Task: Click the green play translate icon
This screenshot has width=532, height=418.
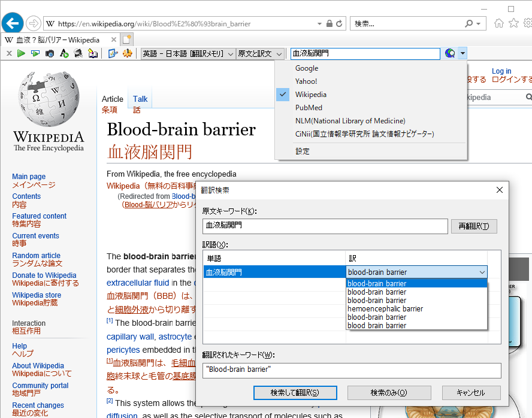Action: click(21, 53)
